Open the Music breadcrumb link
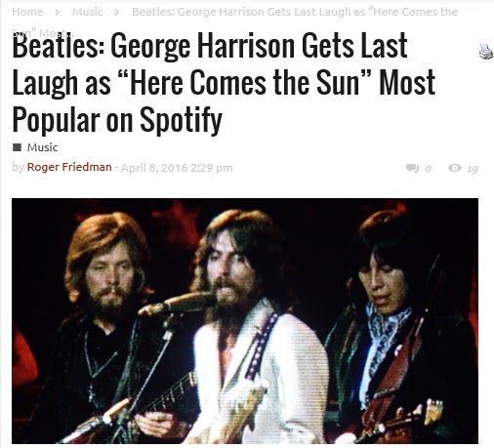This screenshot has width=494, height=448. pyautogui.click(x=87, y=12)
